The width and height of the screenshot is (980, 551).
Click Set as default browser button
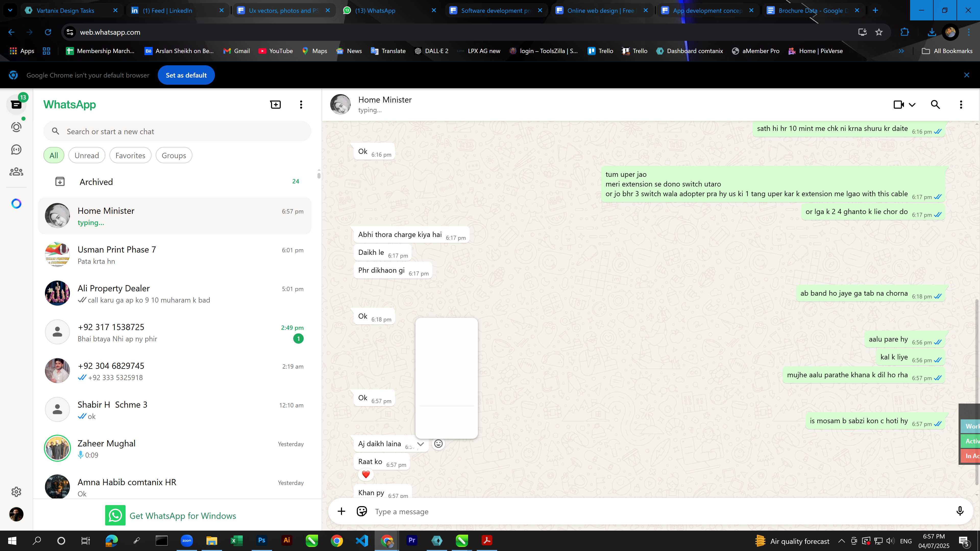[186, 75]
